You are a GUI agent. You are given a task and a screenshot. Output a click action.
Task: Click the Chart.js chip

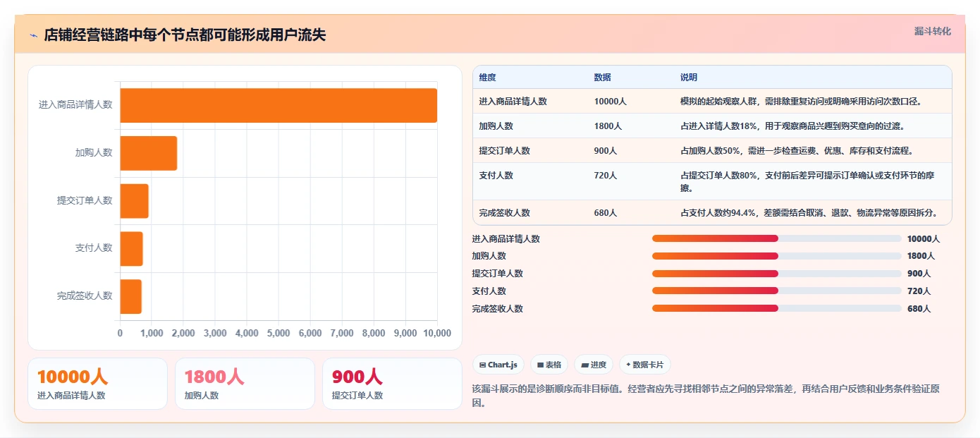coord(498,365)
